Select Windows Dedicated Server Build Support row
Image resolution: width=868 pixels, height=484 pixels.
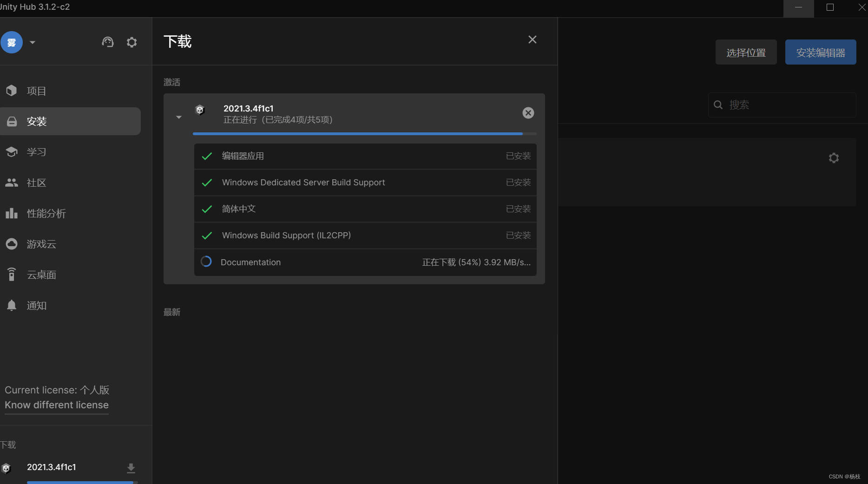[365, 183]
